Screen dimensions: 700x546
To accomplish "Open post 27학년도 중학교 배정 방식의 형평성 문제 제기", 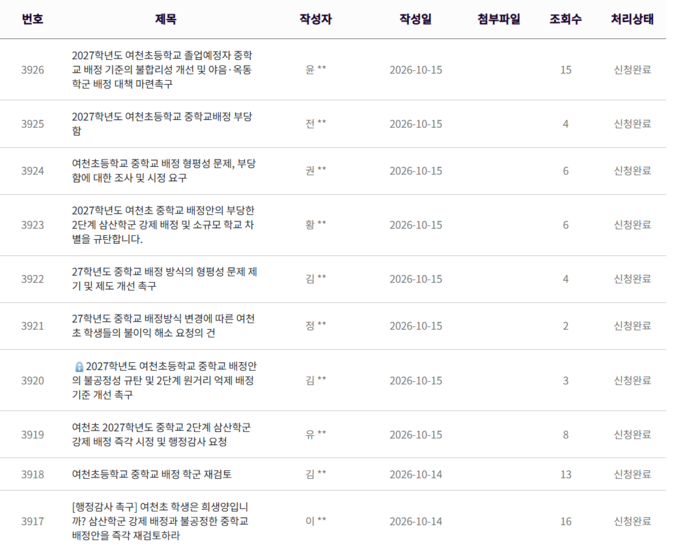I will coord(164,279).
